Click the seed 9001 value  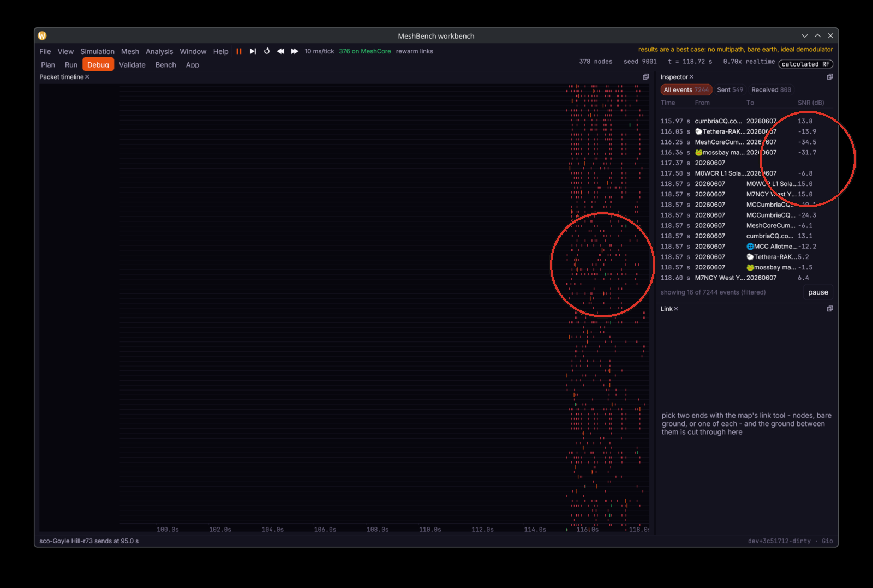click(640, 62)
